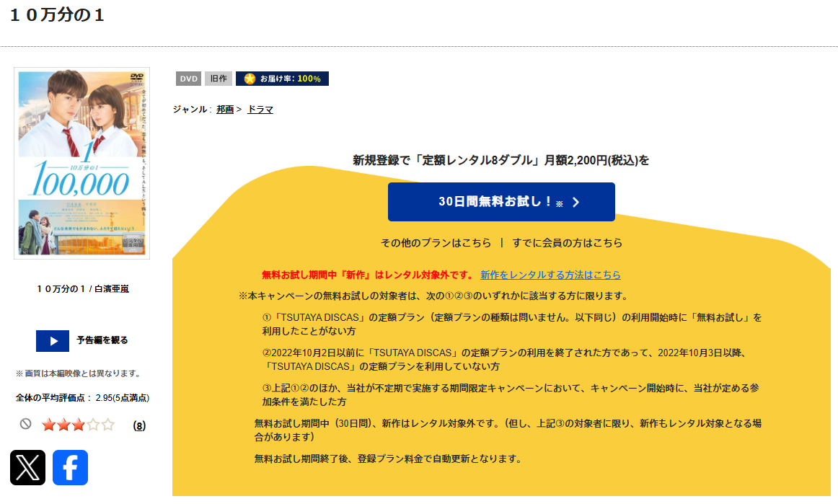The image size is (838, 504).
Task: Click the DVD badge
Action: click(189, 79)
